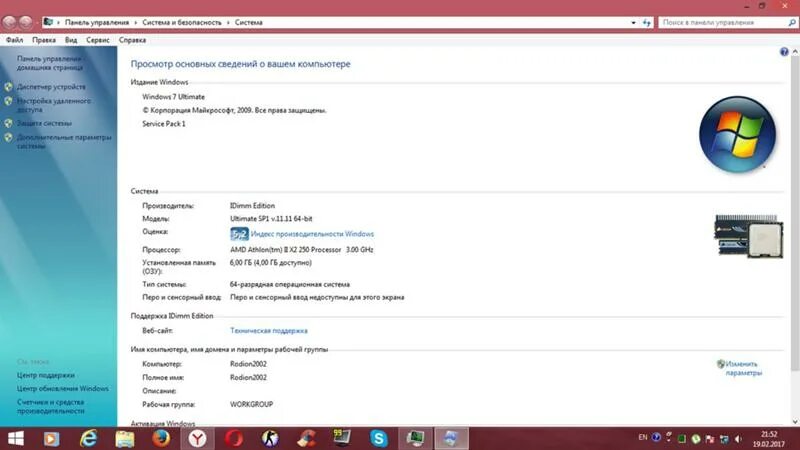Launch media player from the taskbar
This screenshot has width=800, height=450.
click(51, 439)
